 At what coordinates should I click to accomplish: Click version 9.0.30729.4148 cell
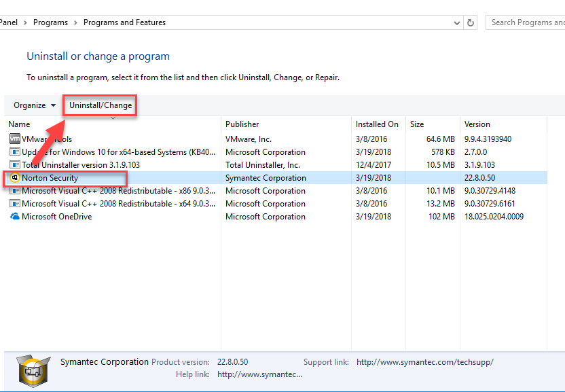490,191
